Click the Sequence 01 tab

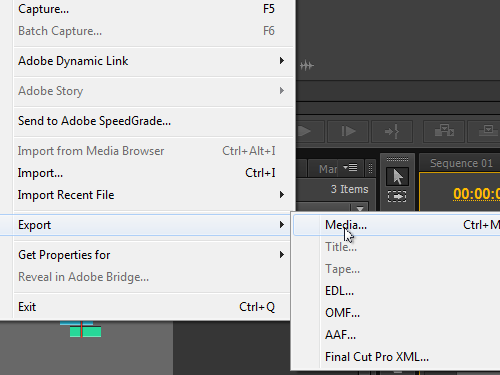[461, 163]
